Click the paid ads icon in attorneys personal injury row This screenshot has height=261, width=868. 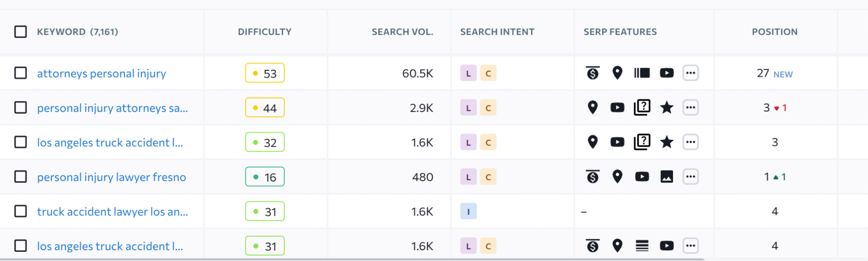(593, 73)
